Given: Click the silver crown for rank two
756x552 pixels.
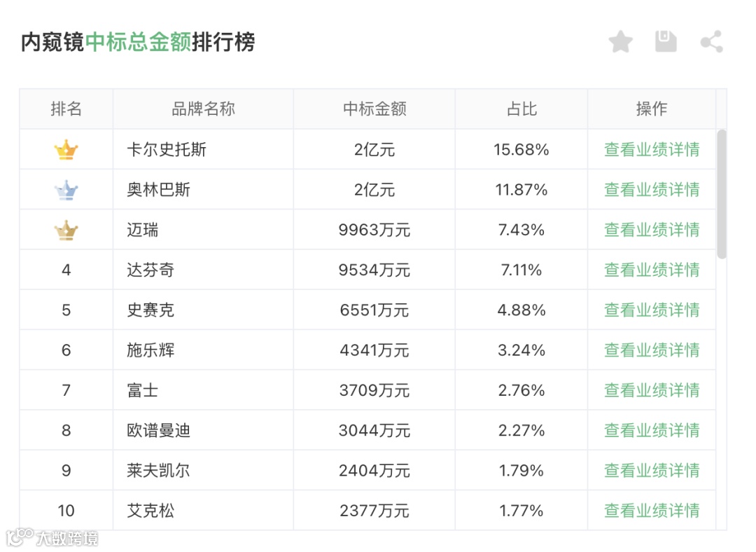Looking at the screenshot, I should 66,190.
